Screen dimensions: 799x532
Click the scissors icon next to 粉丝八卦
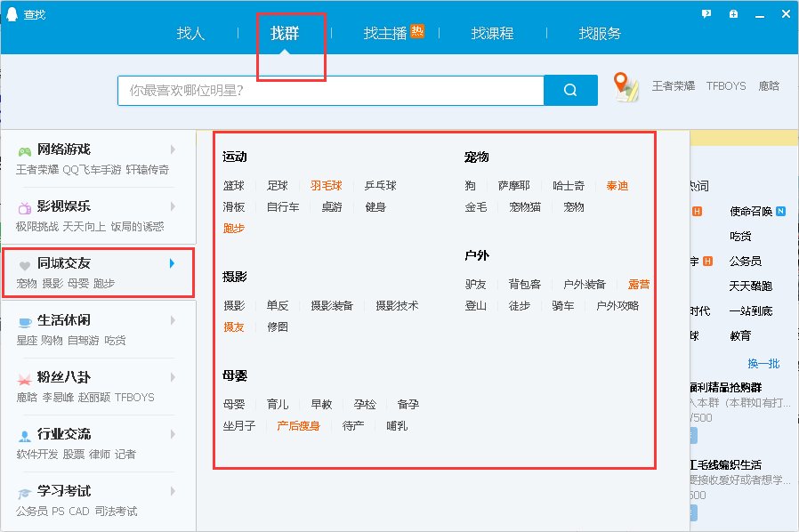tap(27, 380)
